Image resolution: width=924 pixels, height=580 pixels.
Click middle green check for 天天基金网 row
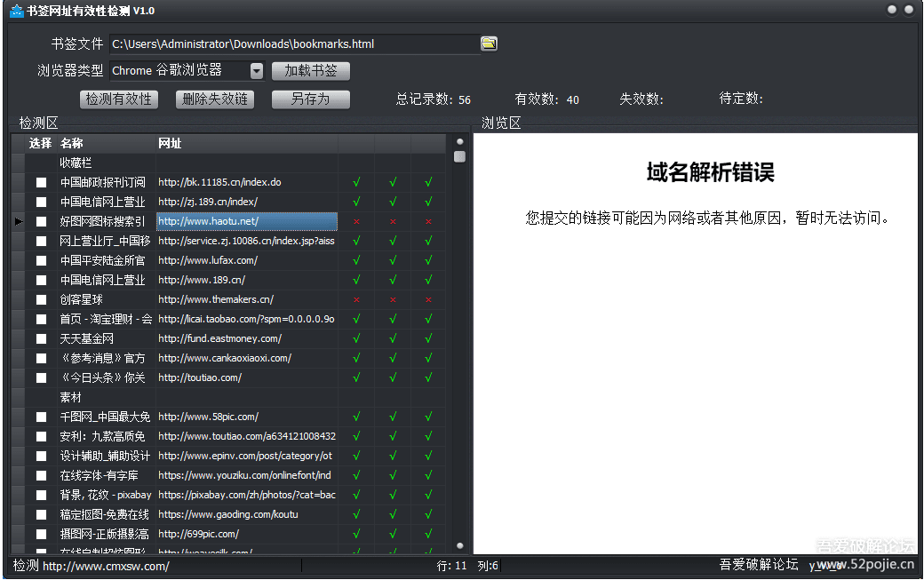[393, 338]
